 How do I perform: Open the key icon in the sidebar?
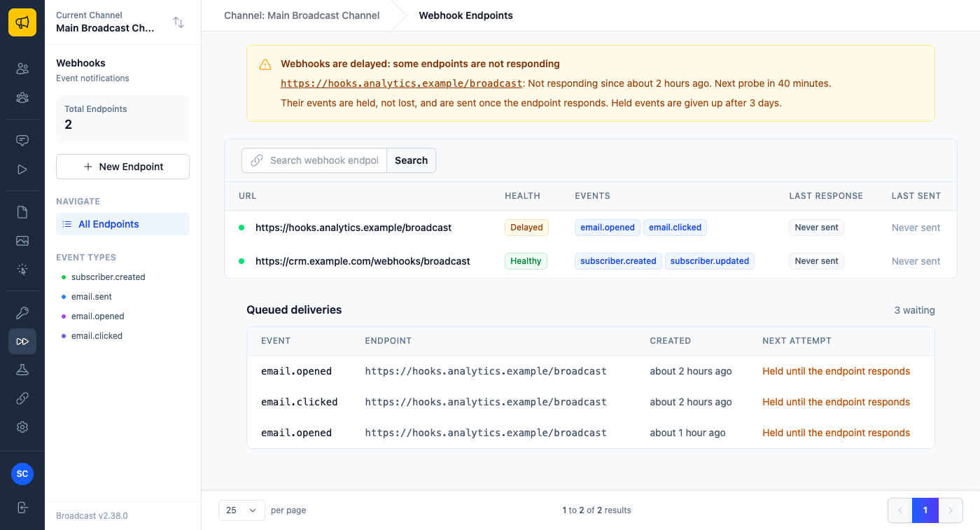[x=22, y=312]
